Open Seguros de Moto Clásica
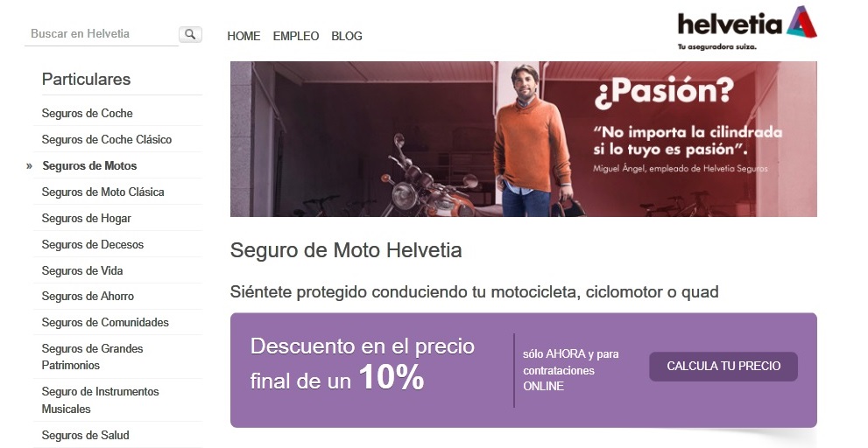 103,192
